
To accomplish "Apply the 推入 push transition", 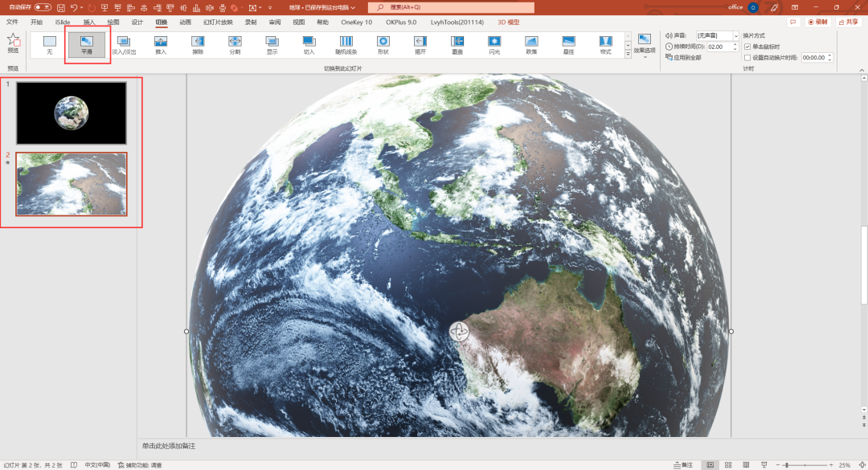I will click(161, 45).
